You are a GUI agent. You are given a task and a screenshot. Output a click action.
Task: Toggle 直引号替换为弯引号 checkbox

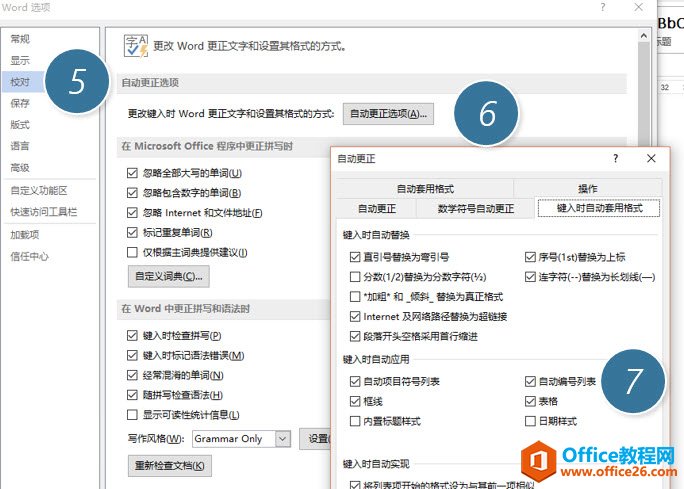click(355, 257)
